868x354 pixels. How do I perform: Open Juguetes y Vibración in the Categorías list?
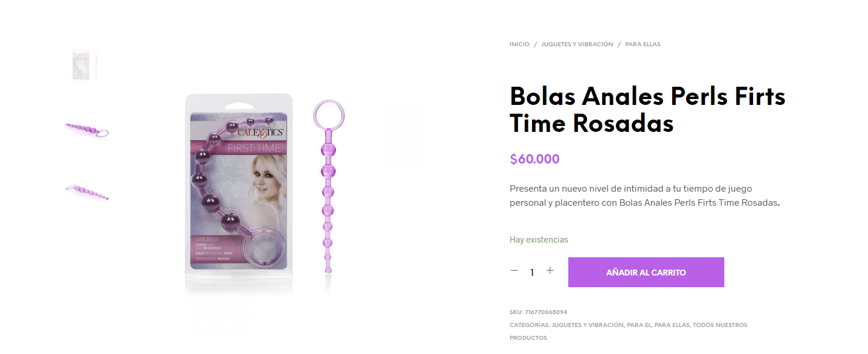click(588, 325)
